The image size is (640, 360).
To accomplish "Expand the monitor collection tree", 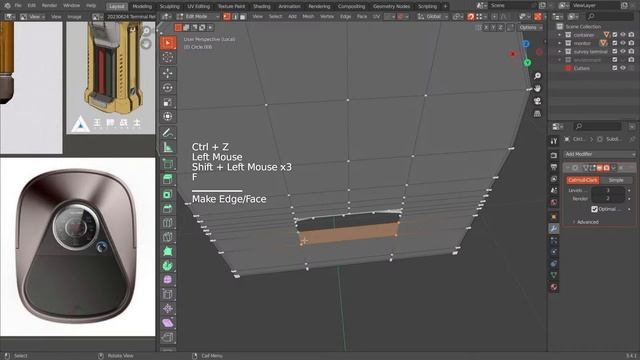I will [x=560, y=43].
